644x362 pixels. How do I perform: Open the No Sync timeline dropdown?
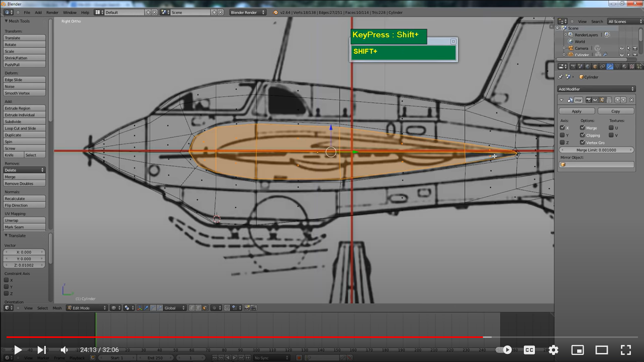[x=272, y=358]
